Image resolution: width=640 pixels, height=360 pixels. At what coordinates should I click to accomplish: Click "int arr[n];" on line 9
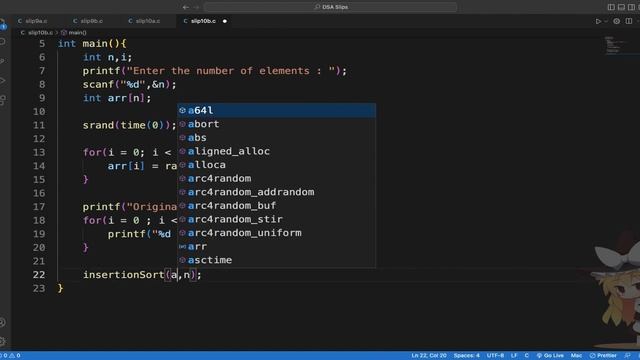117,98
